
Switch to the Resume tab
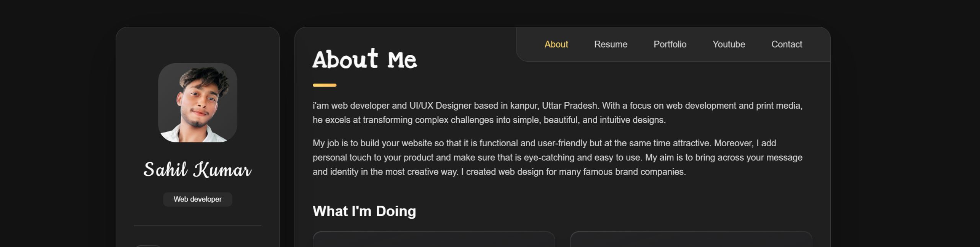611,44
